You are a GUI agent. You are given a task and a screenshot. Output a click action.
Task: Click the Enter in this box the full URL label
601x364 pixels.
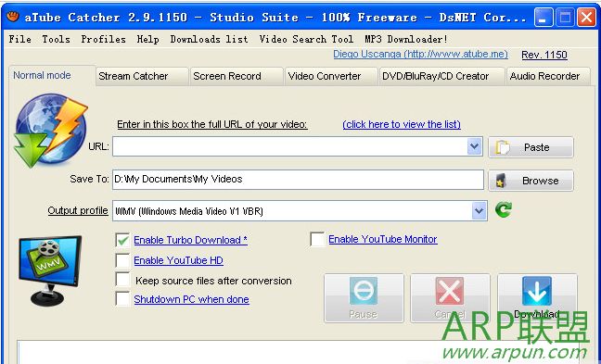click(x=212, y=124)
